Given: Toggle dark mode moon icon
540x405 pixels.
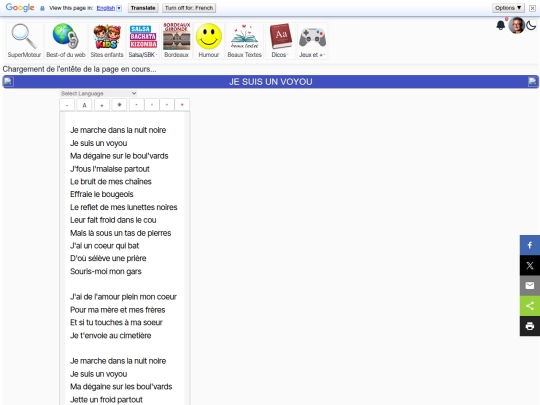Looking at the screenshot, I should point(531,25).
